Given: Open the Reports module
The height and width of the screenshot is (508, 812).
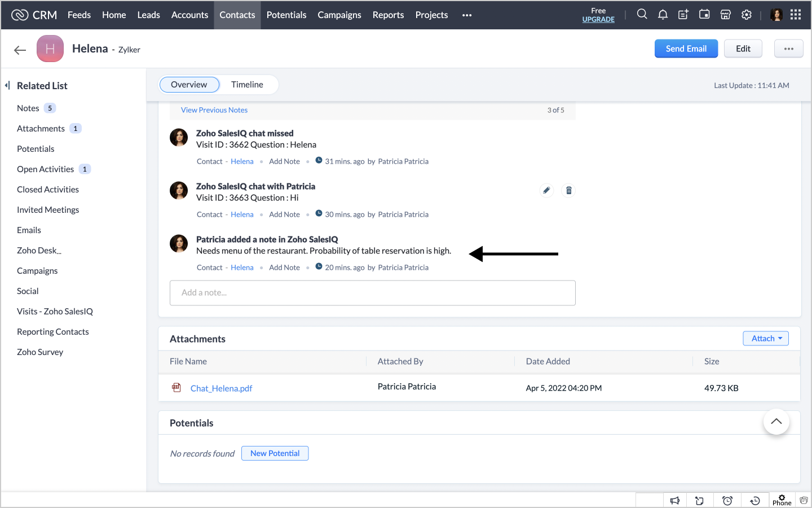Looking at the screenshot, I should pyautogui.click(x=389, y=15).
